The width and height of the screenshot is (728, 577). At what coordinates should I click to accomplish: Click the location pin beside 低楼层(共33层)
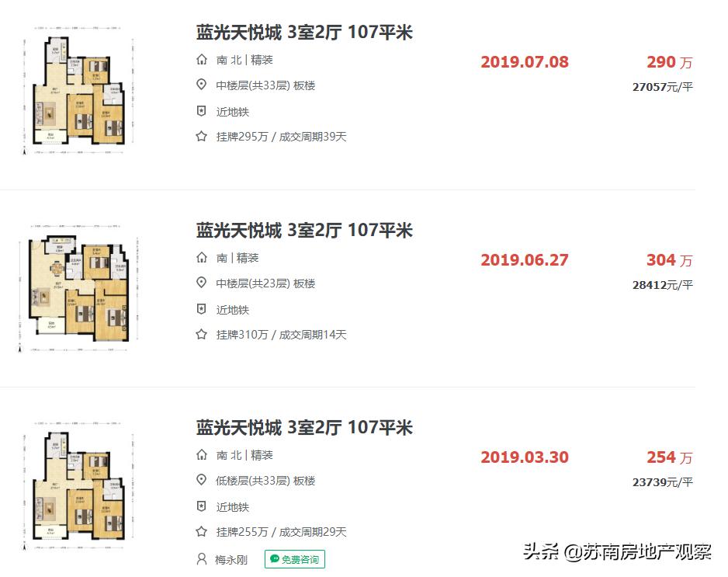point(201,481)
